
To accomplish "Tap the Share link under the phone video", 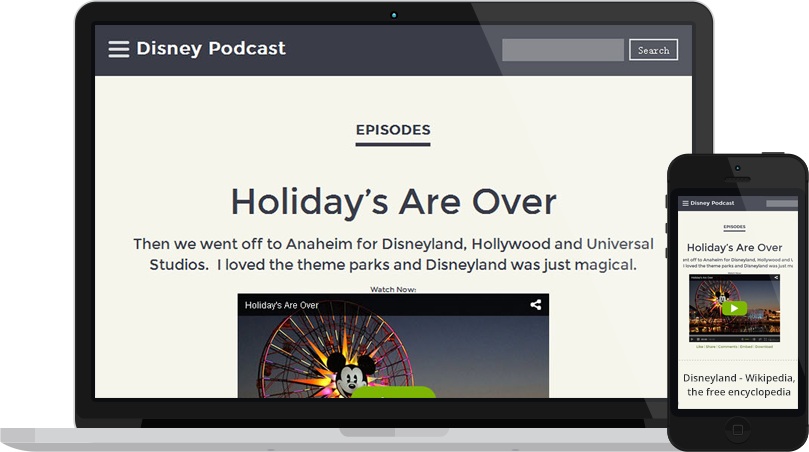I will (x=710, y=347).
